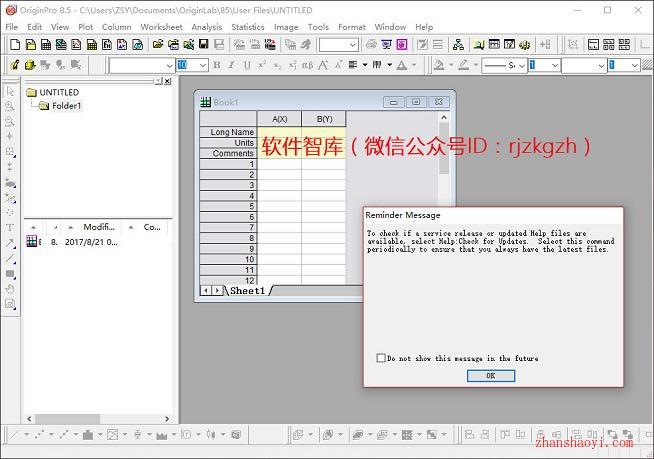Toggle Underline text formatting
Image resolution: width=654 pixels, height=459 pixels.
pos(247,65)
